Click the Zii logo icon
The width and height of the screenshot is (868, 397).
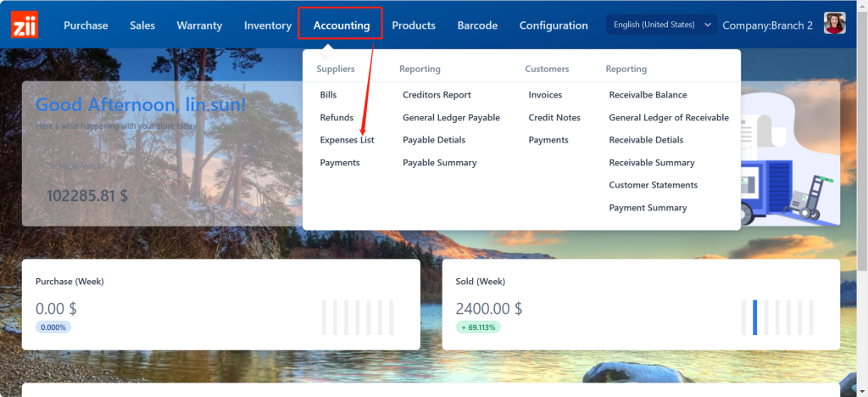click(25, 25)
